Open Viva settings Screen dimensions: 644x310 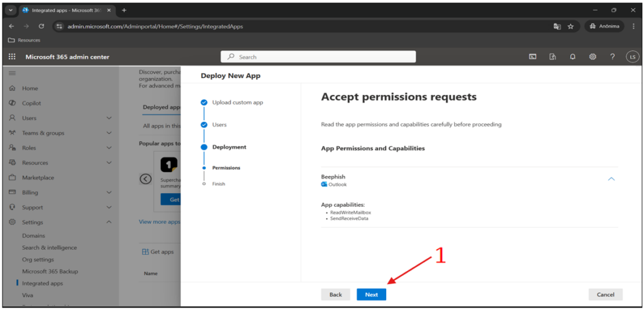(28, 295)
